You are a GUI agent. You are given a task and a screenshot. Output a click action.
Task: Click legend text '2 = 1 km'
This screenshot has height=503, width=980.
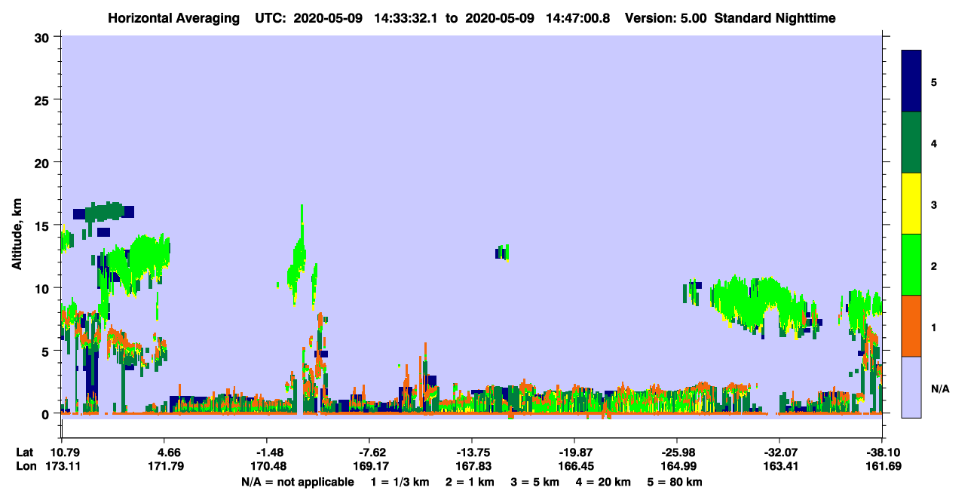(x=470, y=482)
